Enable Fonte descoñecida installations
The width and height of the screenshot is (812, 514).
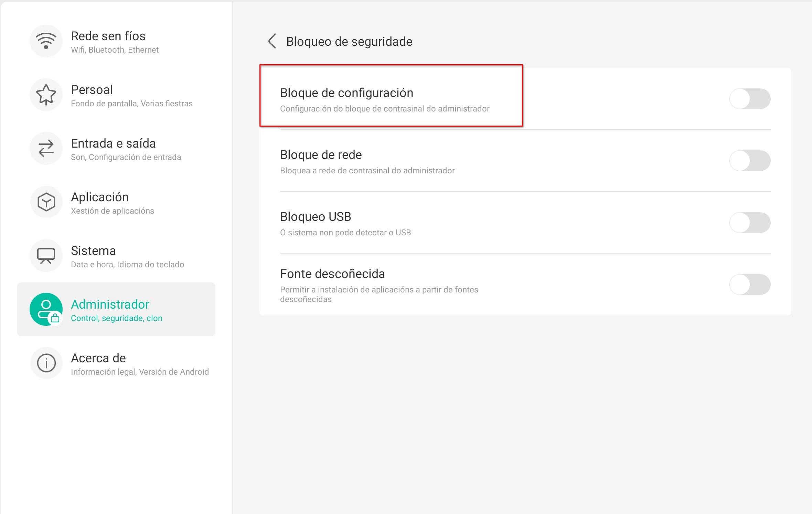pos(750,284)
